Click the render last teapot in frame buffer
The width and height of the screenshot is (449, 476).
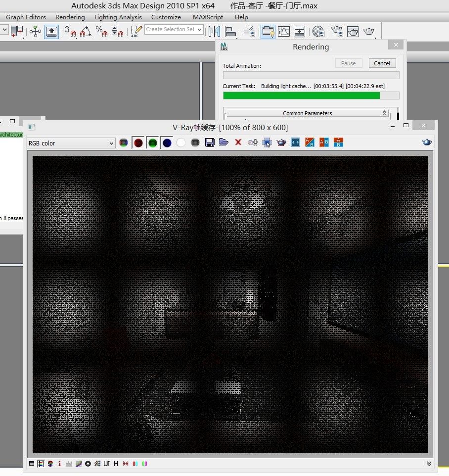tap(427, 142)
